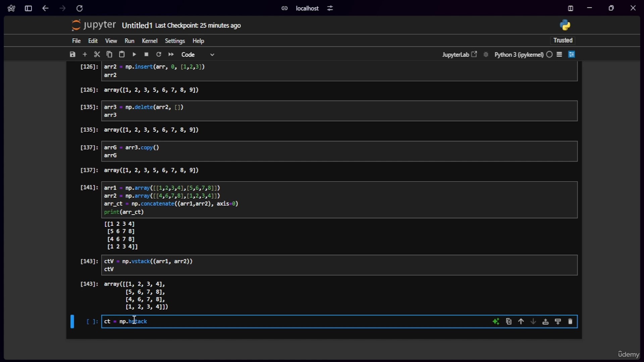This screenshot has height=362, width=644.
Task: Click the np.vstack code cell
Action: click(x=339, y=265)
